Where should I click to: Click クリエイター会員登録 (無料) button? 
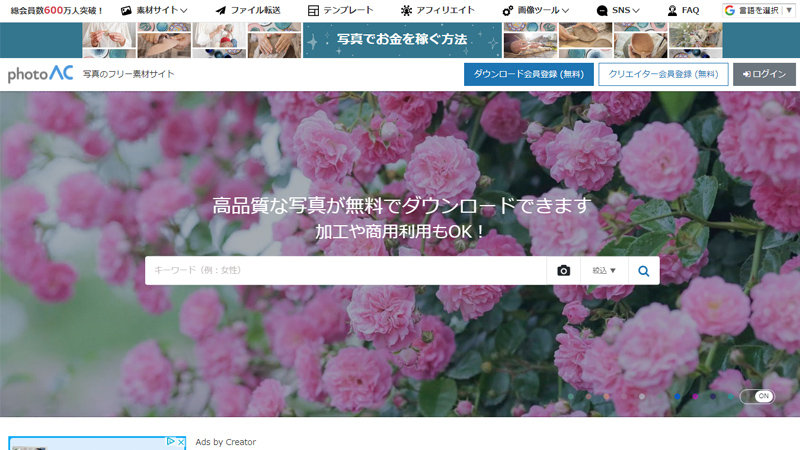pos(663,74)
